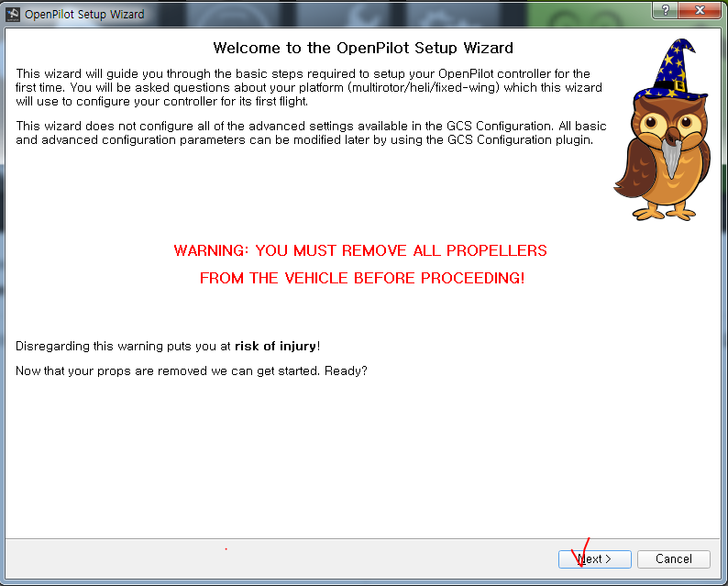Click 'FROM THE VEHICLE BEFORE PROCEEDING!' text

(362, 278)
